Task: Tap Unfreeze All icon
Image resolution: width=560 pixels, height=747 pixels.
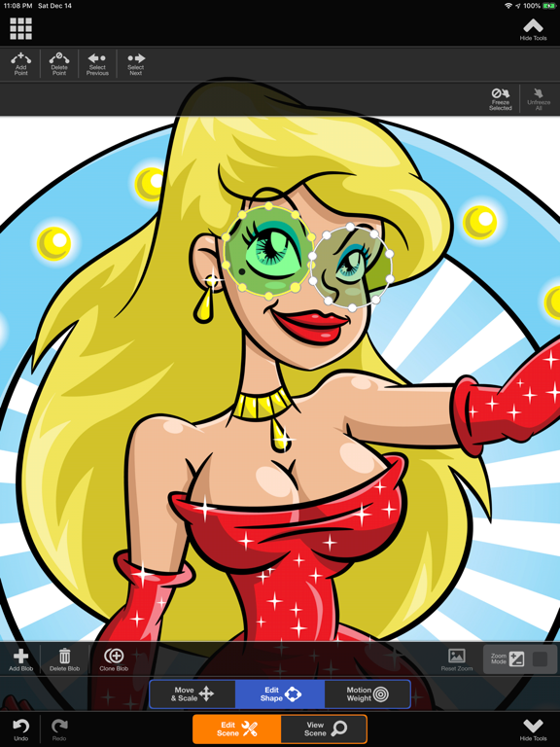Action: 539,98
